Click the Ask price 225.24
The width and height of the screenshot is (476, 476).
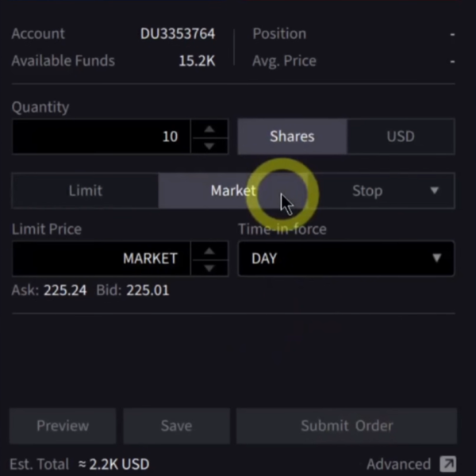[65, 290]
